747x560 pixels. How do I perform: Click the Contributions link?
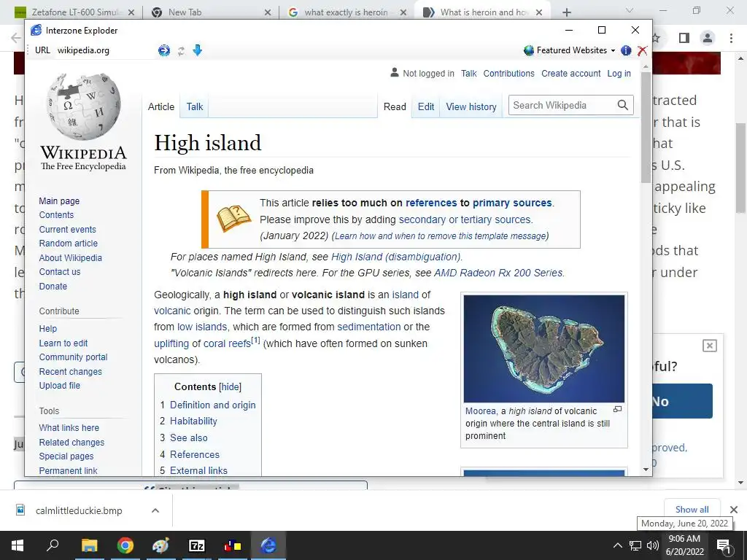[508, 74]
